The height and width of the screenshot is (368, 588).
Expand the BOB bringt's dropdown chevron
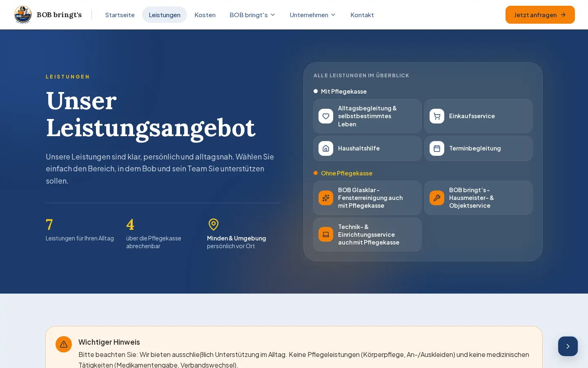(273, 15)
